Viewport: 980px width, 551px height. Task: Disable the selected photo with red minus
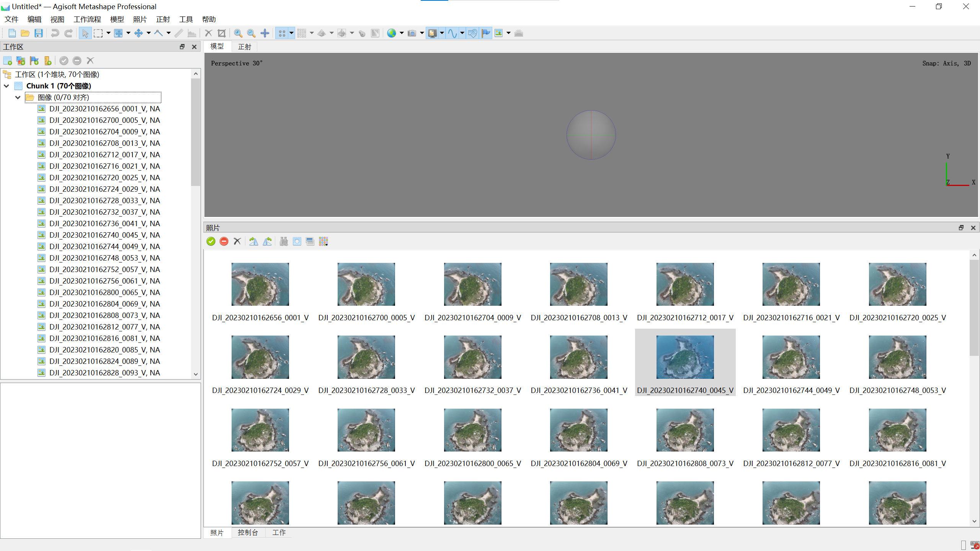point(224,241)
